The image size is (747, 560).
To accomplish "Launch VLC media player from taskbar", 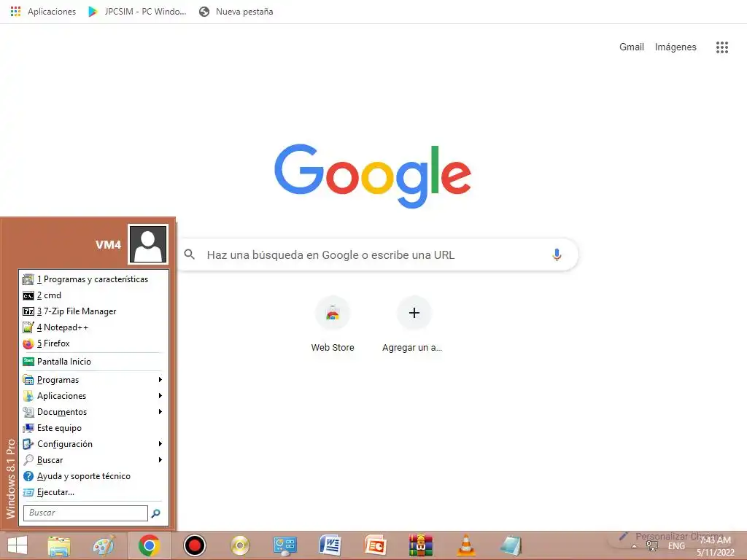I will click(x=466, y=545).
